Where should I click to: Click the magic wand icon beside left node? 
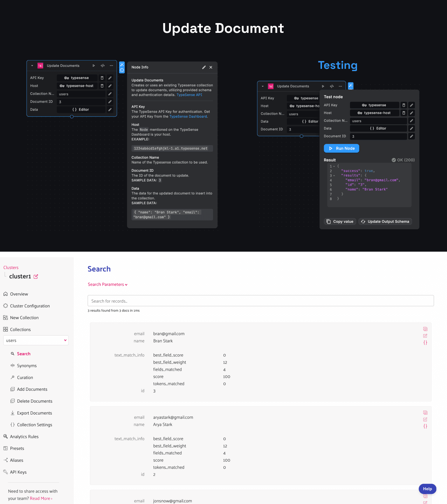click(122, 65)
